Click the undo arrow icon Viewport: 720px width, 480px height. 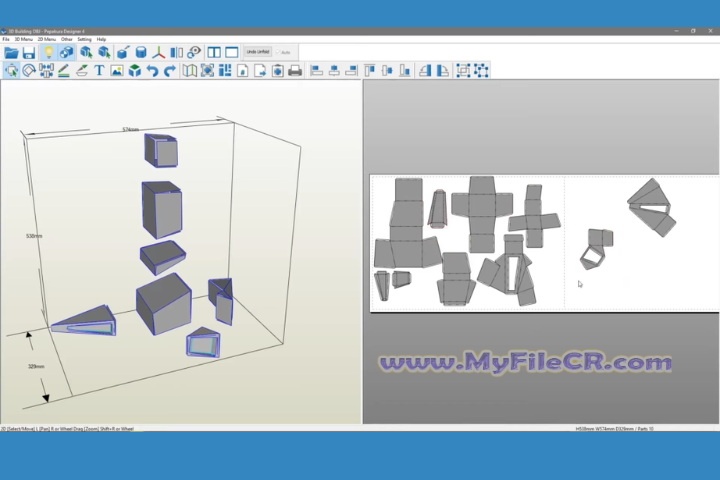click(x=152, y=71)
